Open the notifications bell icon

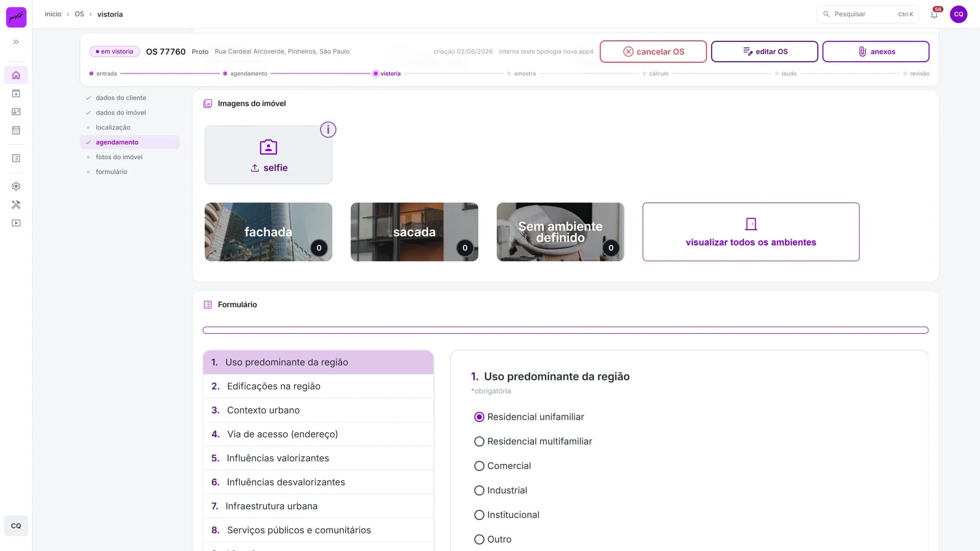(x=934, y=14)
